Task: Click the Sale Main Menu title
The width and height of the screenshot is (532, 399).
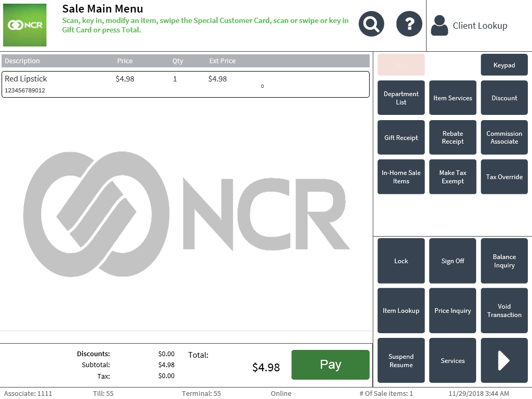Action: tap(102, 8)
